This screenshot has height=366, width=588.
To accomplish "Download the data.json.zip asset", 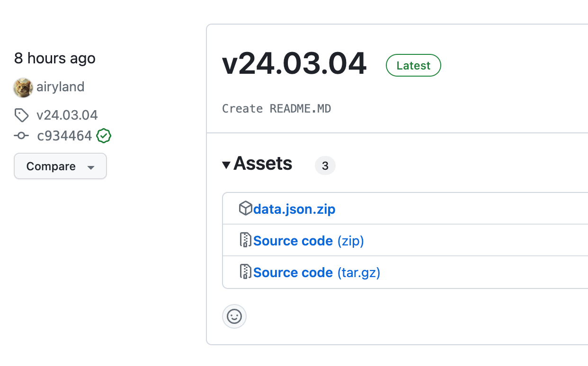I will click(294, 209).
